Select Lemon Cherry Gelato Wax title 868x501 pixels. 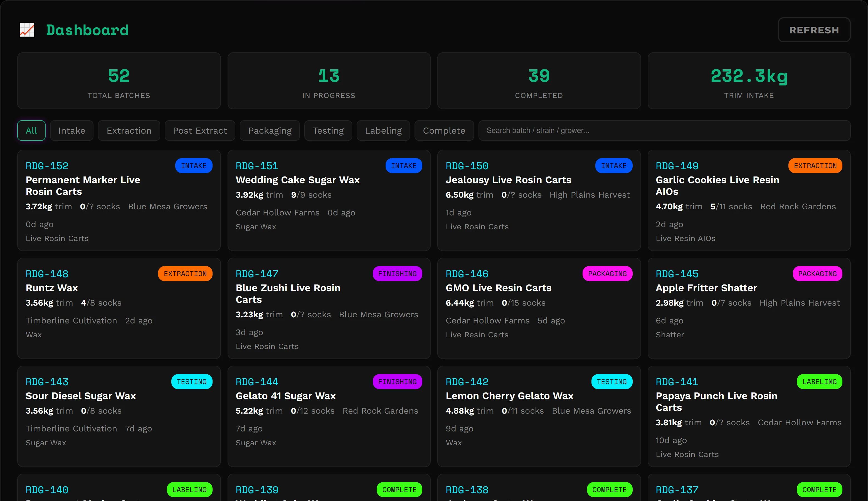[509, 396]
